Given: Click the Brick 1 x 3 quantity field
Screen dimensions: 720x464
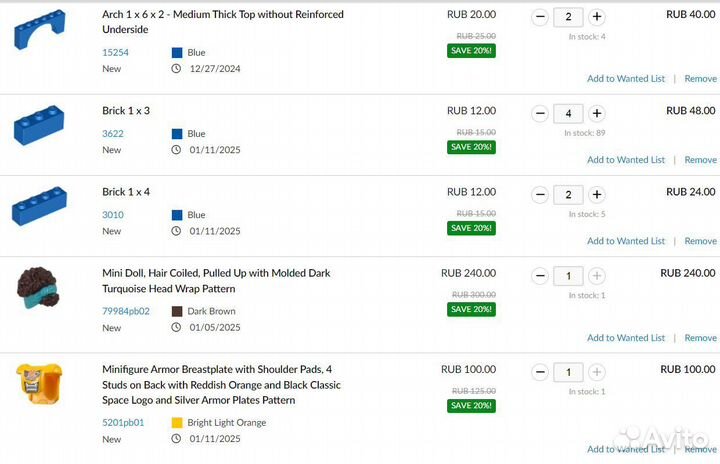Looking at the screenshot, I should coord(568,114).
